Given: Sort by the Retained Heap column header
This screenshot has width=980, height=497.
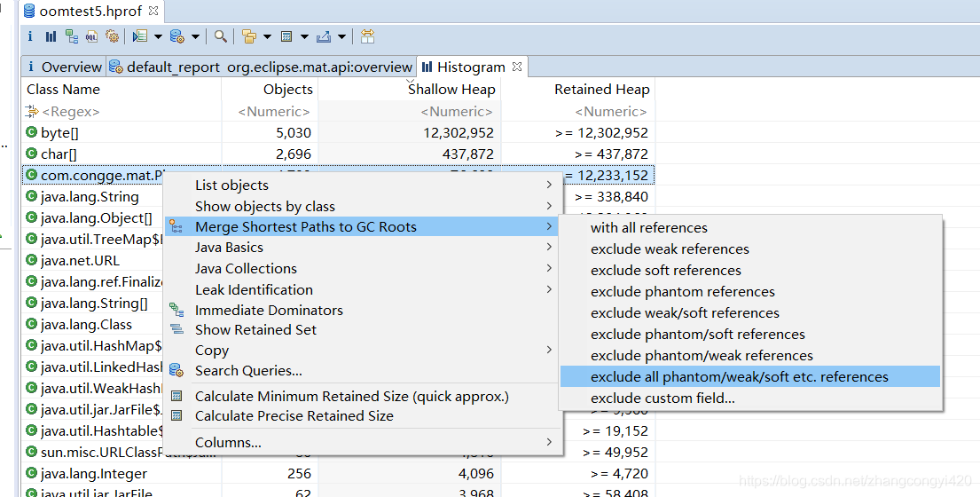Looking at the screenshot, I should click(x=601, y=90).
